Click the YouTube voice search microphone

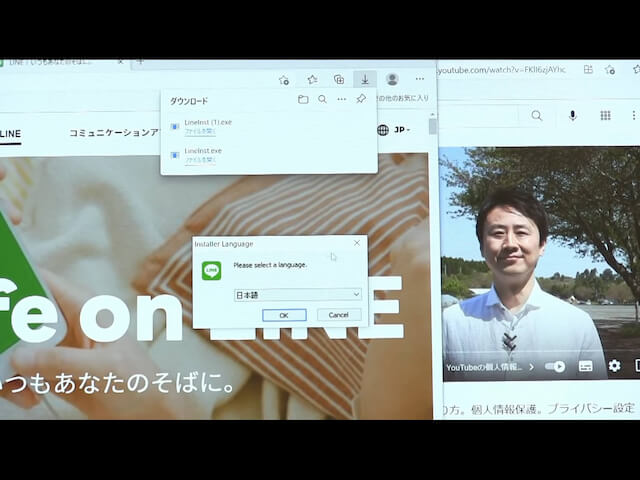point(573,116)
